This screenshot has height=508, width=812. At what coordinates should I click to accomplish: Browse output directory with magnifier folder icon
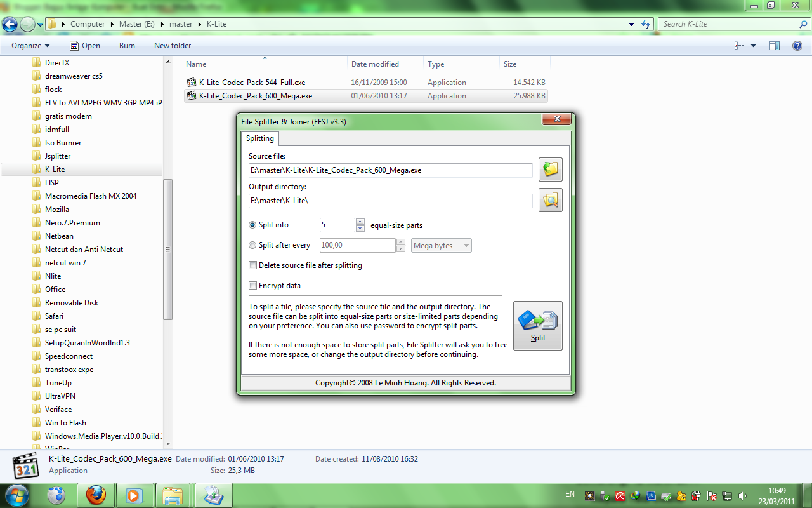[x=551, y=201]
